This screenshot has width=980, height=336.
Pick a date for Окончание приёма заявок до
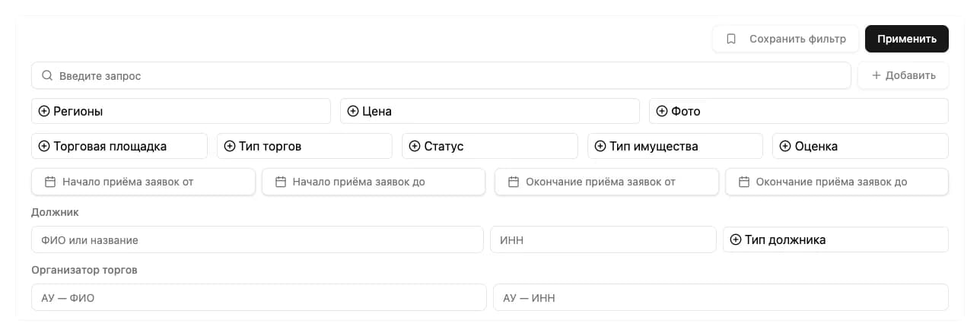pos(837,182)
